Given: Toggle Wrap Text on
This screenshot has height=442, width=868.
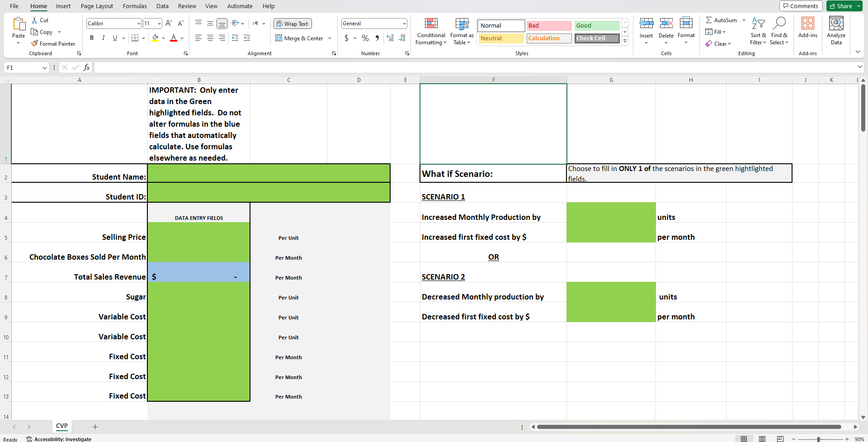Looking at the screenshot, I should [292, 24].
